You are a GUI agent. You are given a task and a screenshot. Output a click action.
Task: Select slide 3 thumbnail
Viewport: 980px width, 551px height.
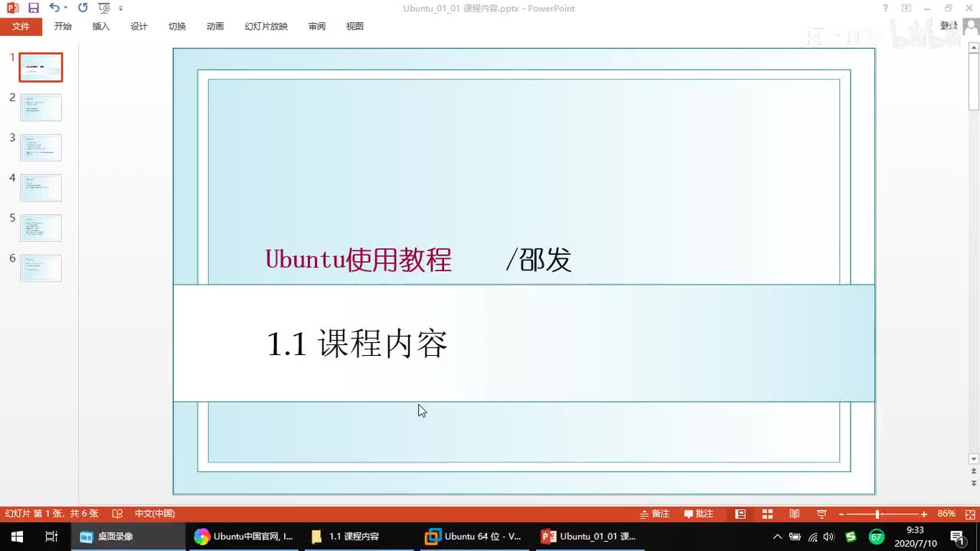(x=41, y=148)
